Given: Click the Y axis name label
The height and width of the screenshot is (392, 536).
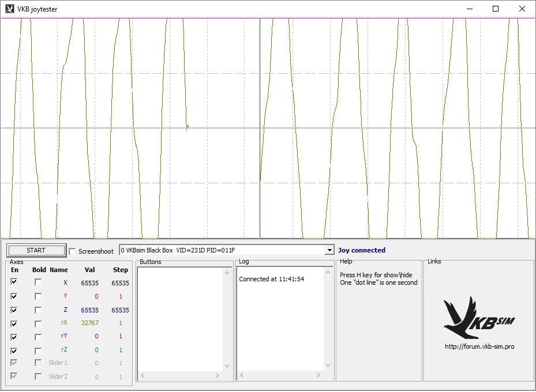Looking at the screenshot, I should point(65,296).
